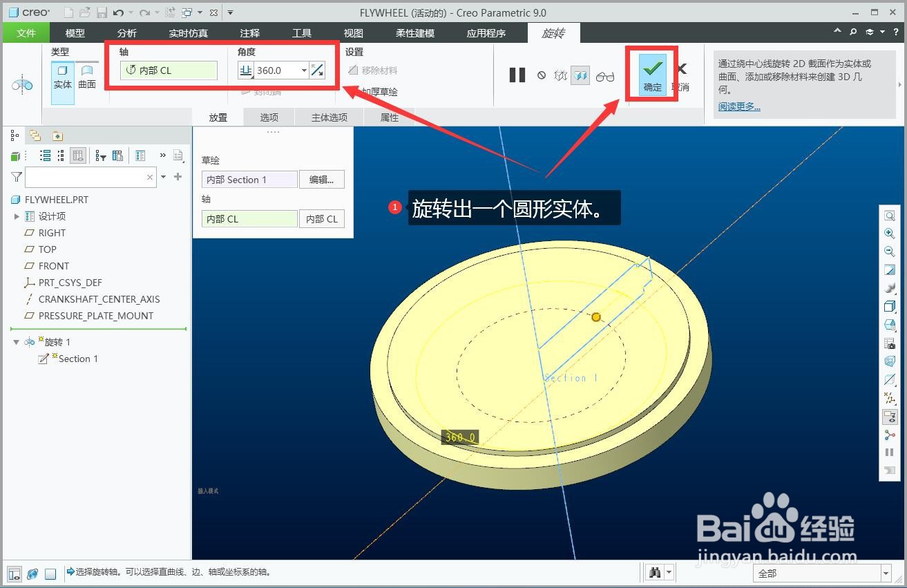This screenshot has width=907, height=588.
Task: Switch to the layer tree tab icon
Action: 35,135
